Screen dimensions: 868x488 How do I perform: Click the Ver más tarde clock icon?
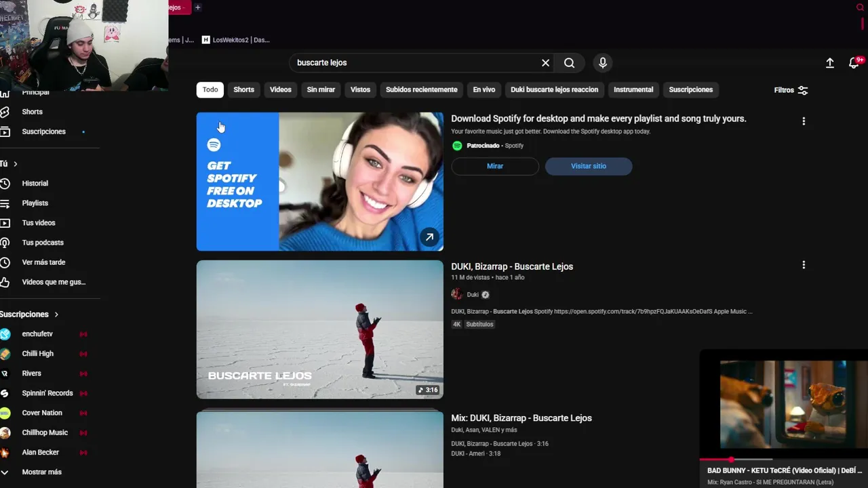click(5, 262)
